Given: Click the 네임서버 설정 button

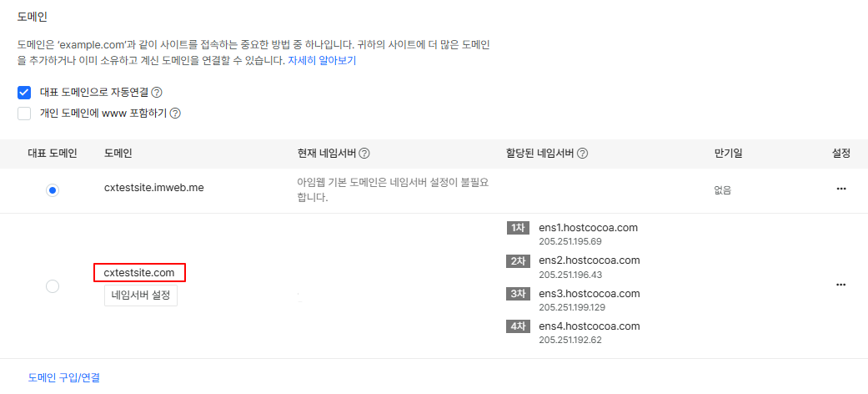Looking at the screenshot, I should [x=141, y=295].
